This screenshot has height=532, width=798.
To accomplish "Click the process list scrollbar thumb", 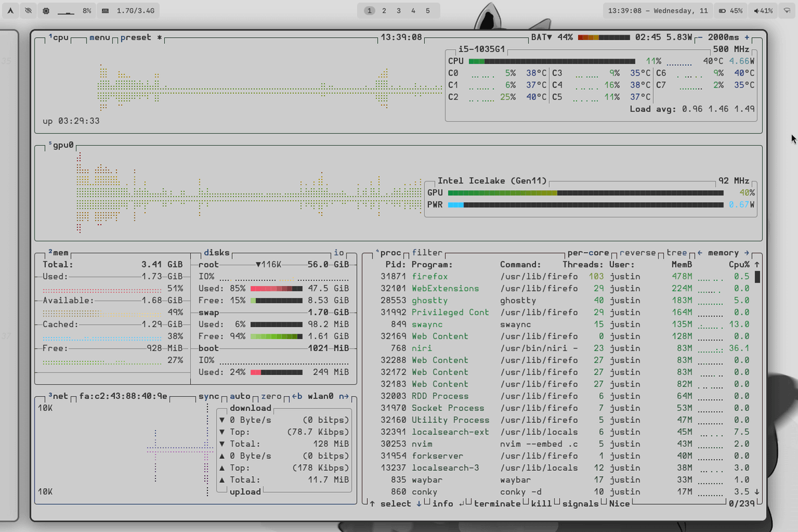I will [757, 277].
